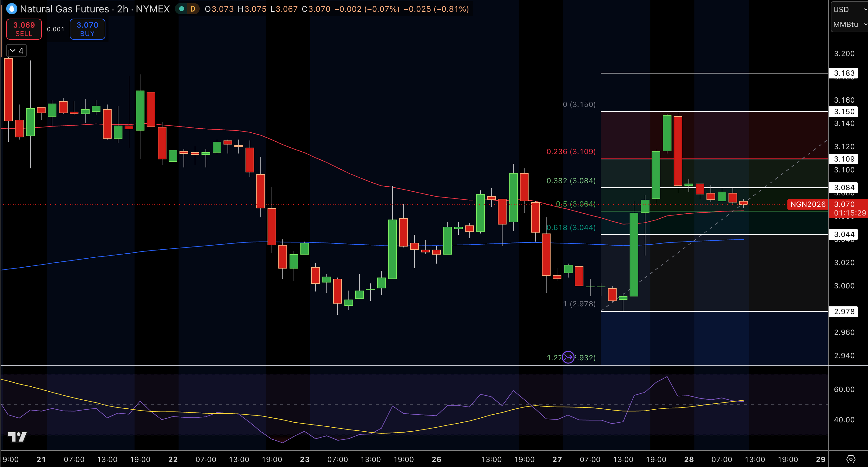Open the USD currency dropdown
868x467 pixels.
click(x=849, y=9)
